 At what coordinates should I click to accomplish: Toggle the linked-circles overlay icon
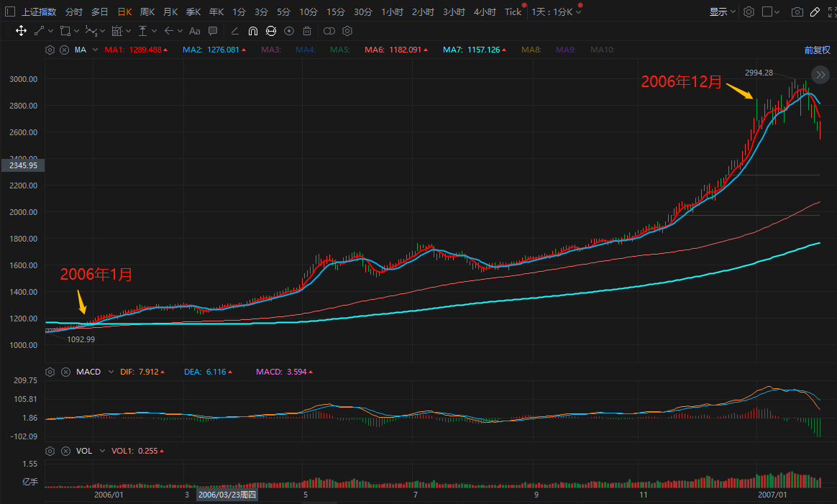329,31
